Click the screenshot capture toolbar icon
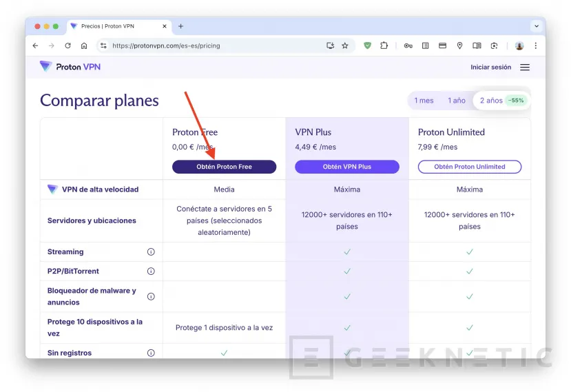Screen dimensions: 571x392 point(494,45)
